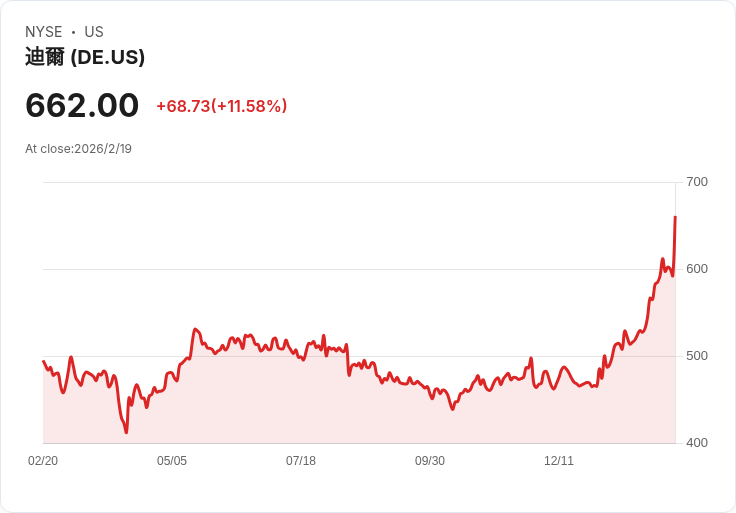
Task: Open the 迪爾 (DE.US) stock title
Action: tap(85, 57)
